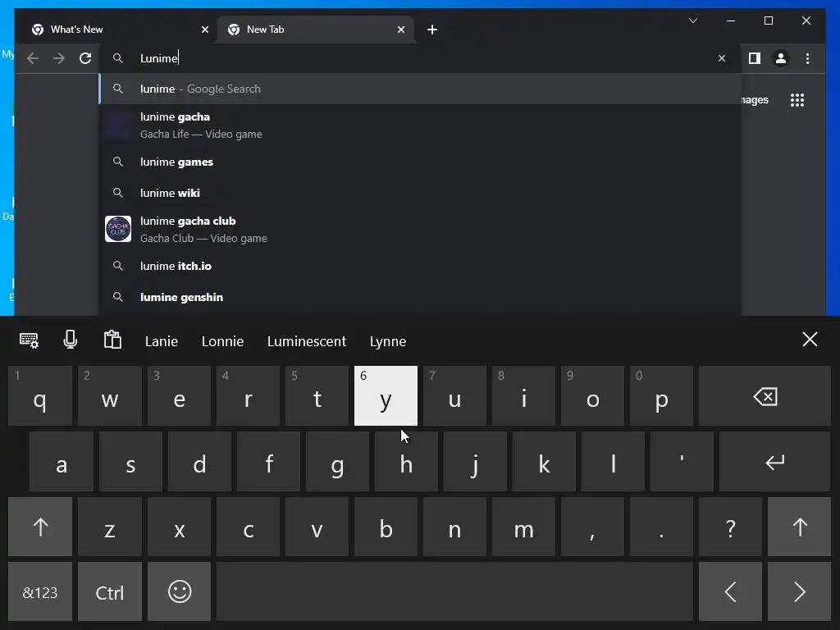Close the touch keyboard
The width and height of the screenshot is (840, 630).
coord(810,339)
